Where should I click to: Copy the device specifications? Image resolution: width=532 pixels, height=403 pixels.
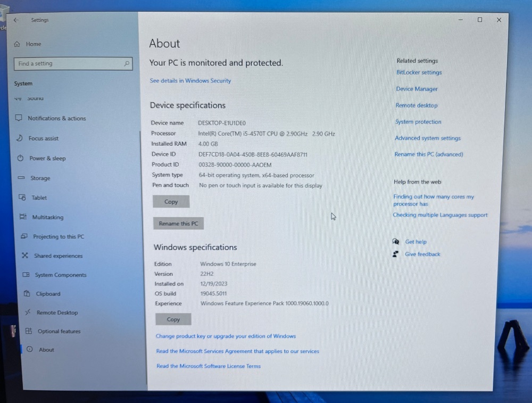tap(171, 202)
